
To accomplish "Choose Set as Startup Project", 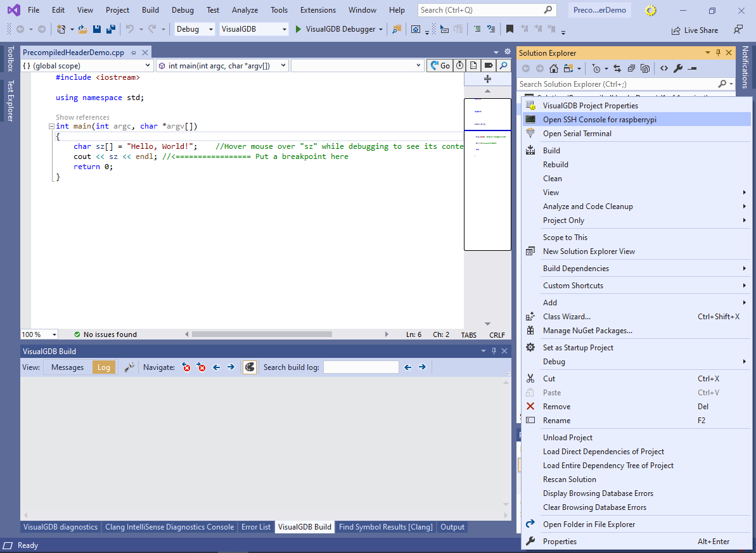I will coord(637,348).
